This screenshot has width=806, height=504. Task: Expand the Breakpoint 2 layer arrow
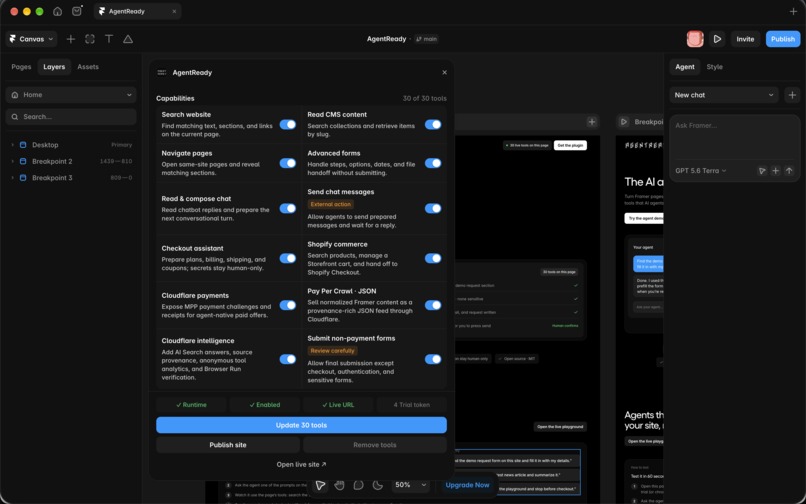point(12,161)
